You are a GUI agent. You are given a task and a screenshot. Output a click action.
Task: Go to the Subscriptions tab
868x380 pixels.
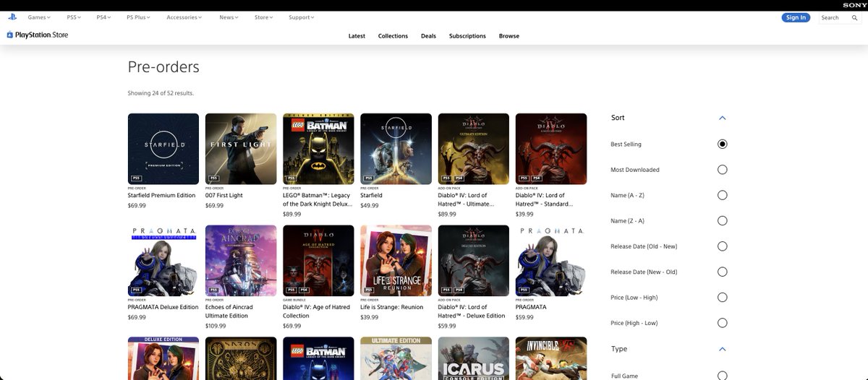pos(467,36)
